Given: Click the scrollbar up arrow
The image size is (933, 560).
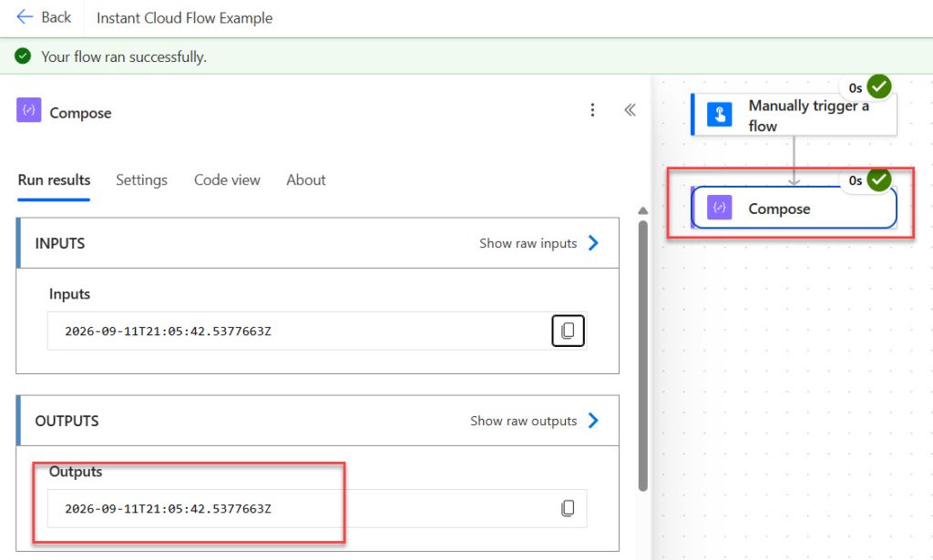Looking at the screenshot, I should [642, 210].
